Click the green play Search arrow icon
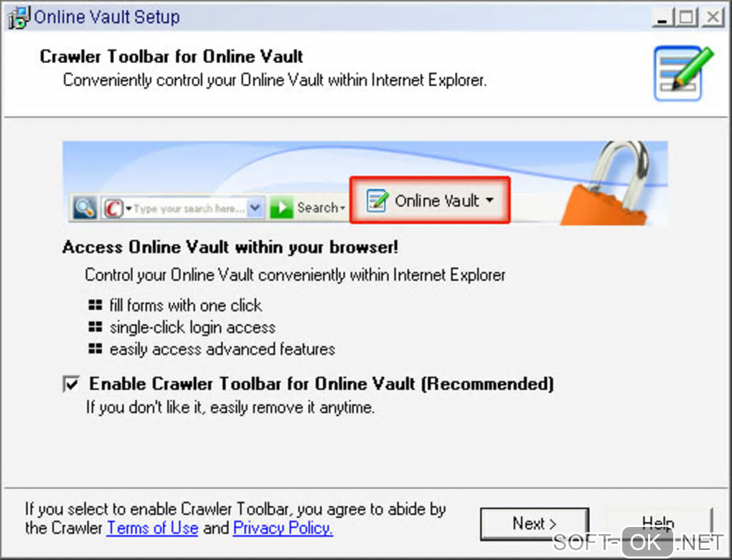This screenshot has width=732, height=560. coord(281,207)
